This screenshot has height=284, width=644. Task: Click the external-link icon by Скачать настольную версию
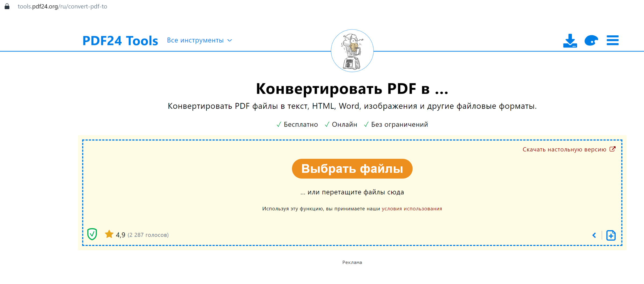click(x=613, y=149)
